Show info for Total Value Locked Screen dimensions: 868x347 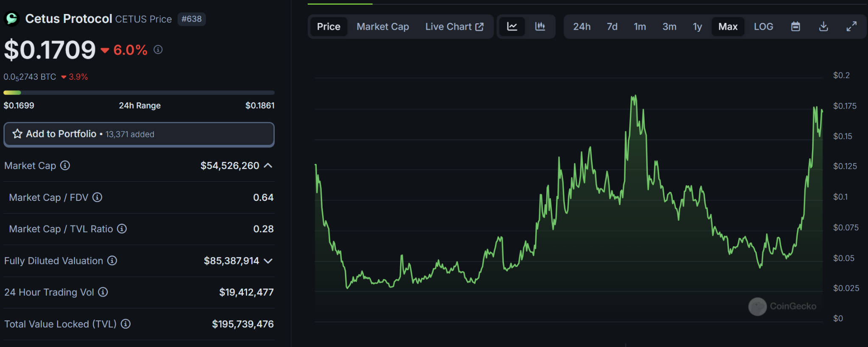[125, 324]
